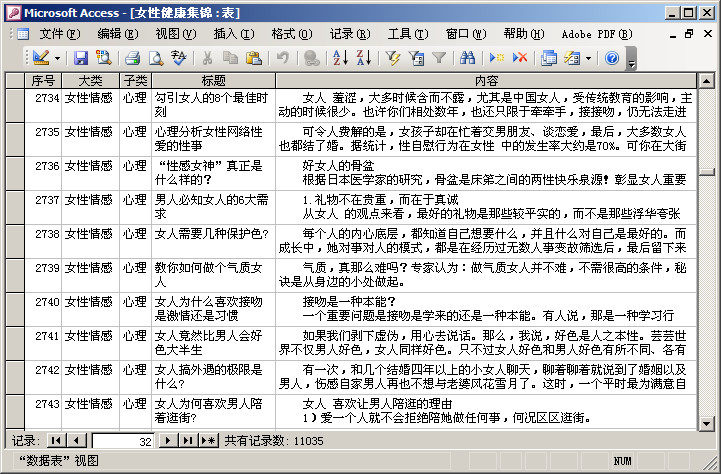Click the Insert Hyperlink globe icon
Screen dimensions: 721x474
pyautogui.click(x=311, y=58)
